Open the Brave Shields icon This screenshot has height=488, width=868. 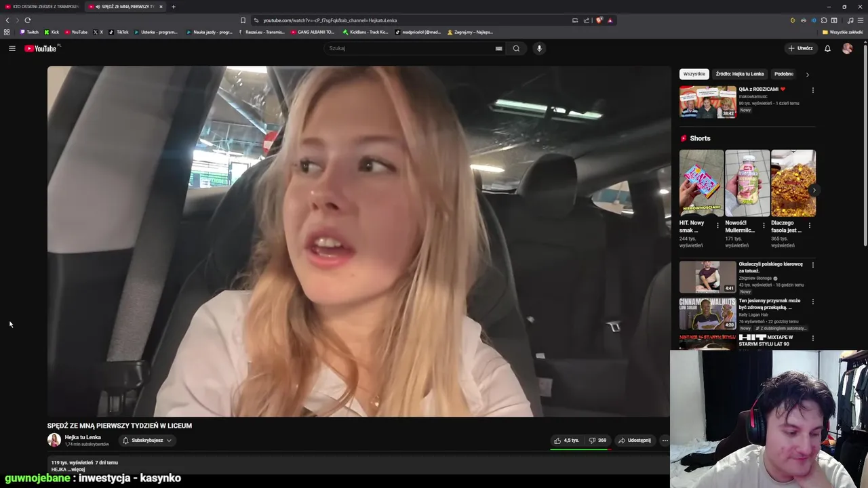(x=599, y=20)
